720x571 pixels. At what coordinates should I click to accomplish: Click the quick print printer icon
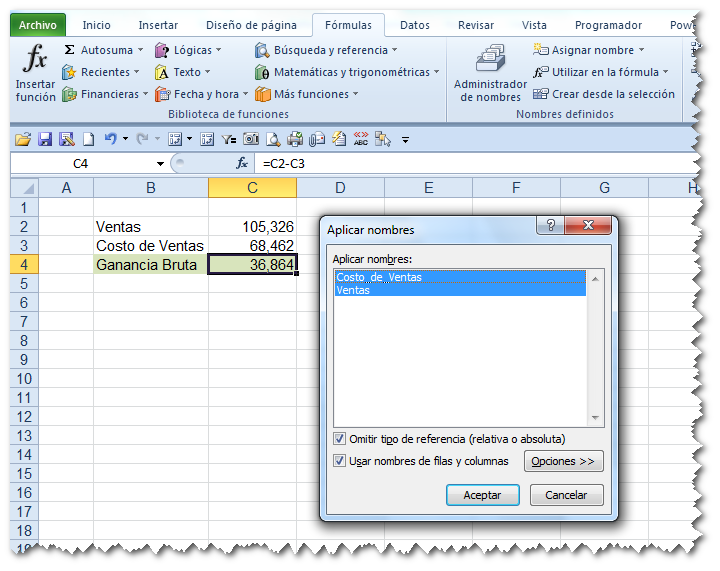pyautogui.click(x=295, y=139)
